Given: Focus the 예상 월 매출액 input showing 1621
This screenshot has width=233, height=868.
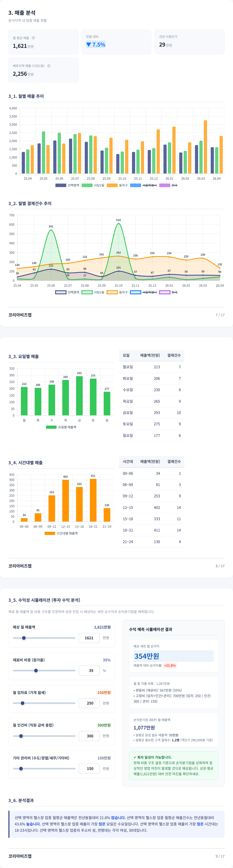Looking at the screenshot, I should click(x=89, y=638).
